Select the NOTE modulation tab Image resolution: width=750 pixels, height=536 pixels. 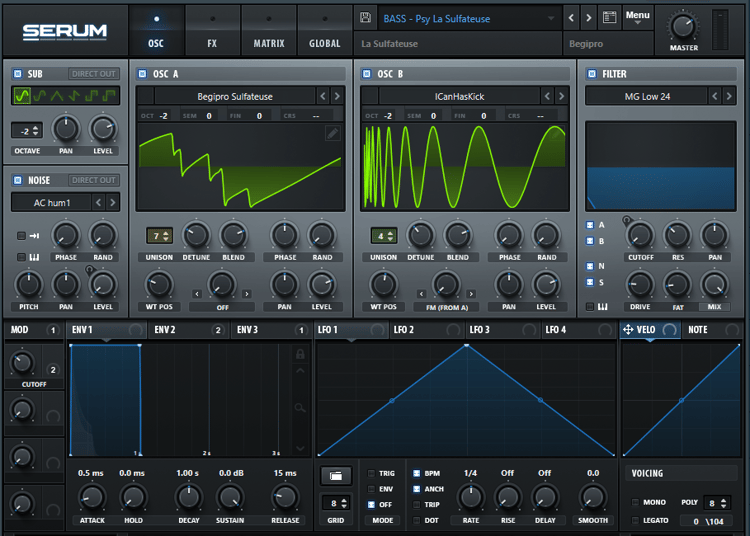[x=712, y=329]
